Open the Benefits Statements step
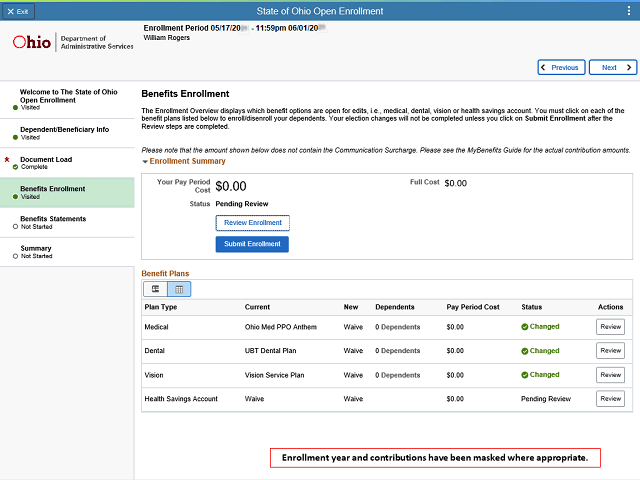The width and height of the screenshot is (640, 480). [x=67, y=222]
